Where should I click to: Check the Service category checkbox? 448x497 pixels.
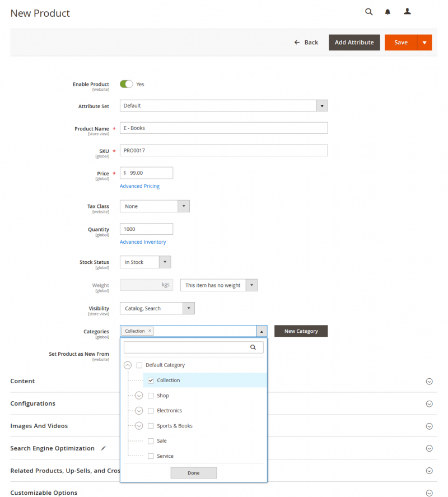tap(151, 456)
